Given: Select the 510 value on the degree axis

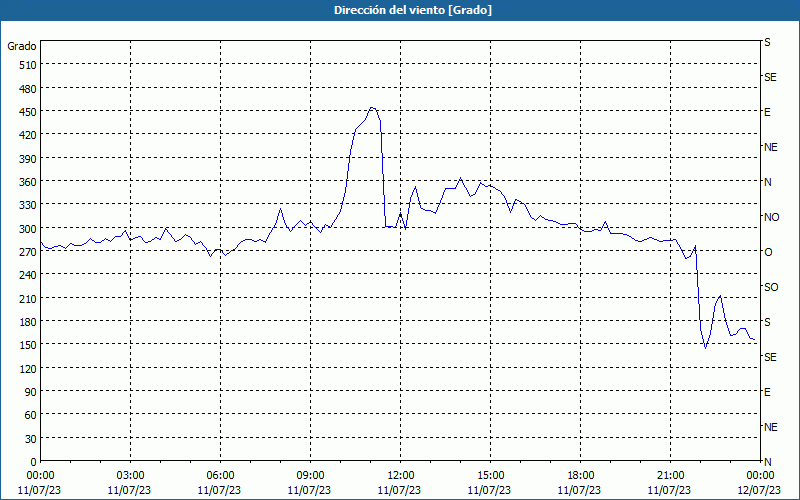Looking at the screenshot, I should click(x=28, y=65).
